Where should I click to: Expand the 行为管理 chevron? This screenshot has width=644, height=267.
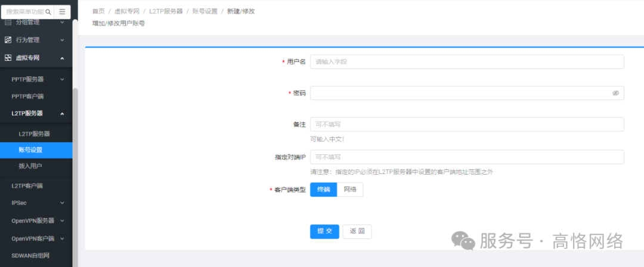(62, 40)
